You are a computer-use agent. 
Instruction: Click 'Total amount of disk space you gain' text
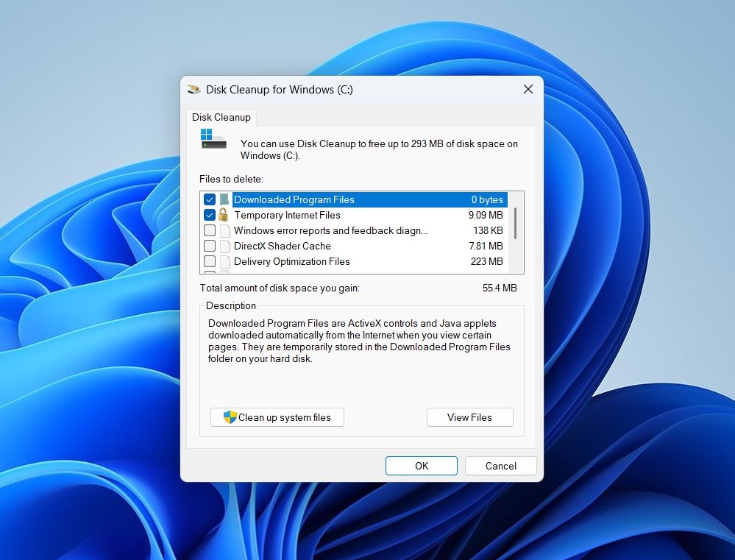point(280,288)
